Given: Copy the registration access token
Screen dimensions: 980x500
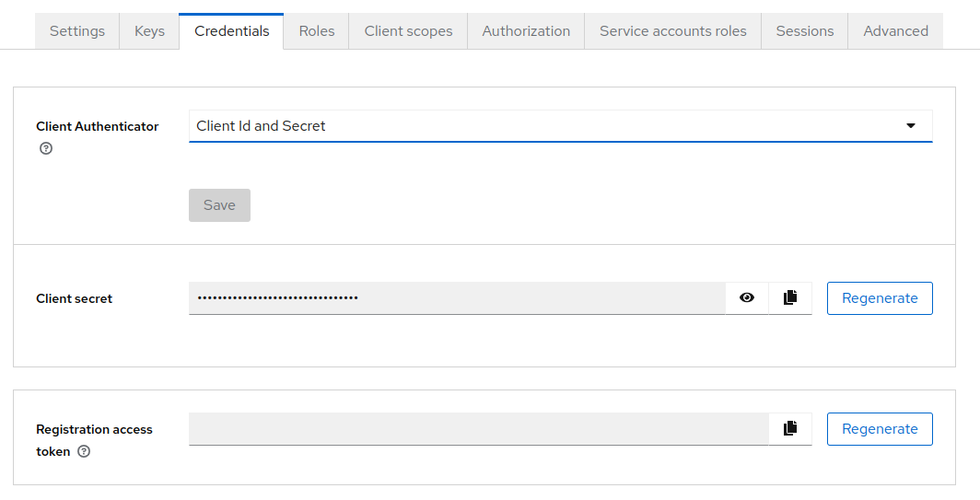Looking at the screenshot, I should tap(790, 429).
